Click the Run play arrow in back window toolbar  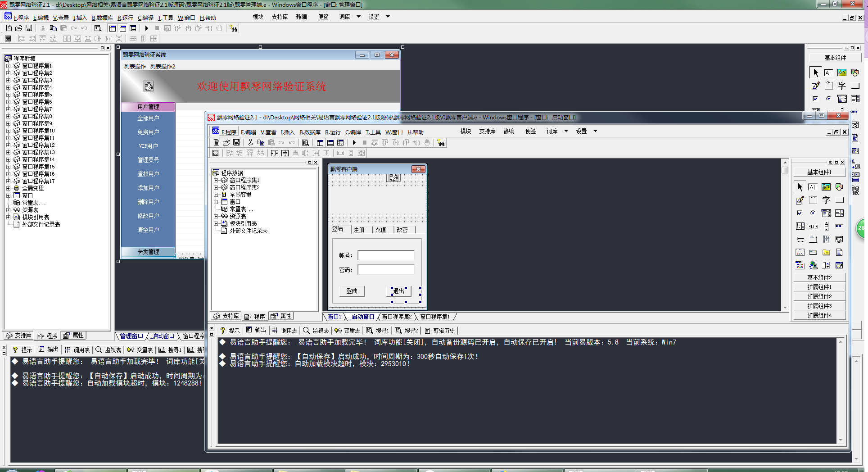147,28
